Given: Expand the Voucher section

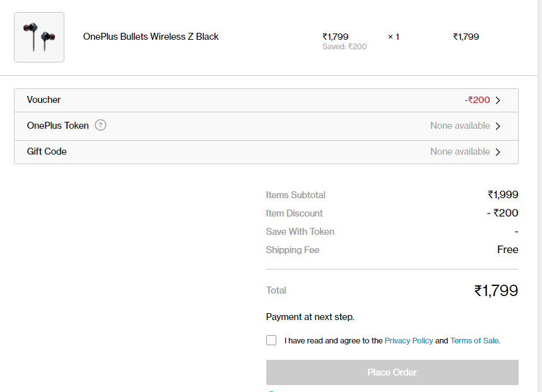Looking at the screenshot, I should (265, 100).
